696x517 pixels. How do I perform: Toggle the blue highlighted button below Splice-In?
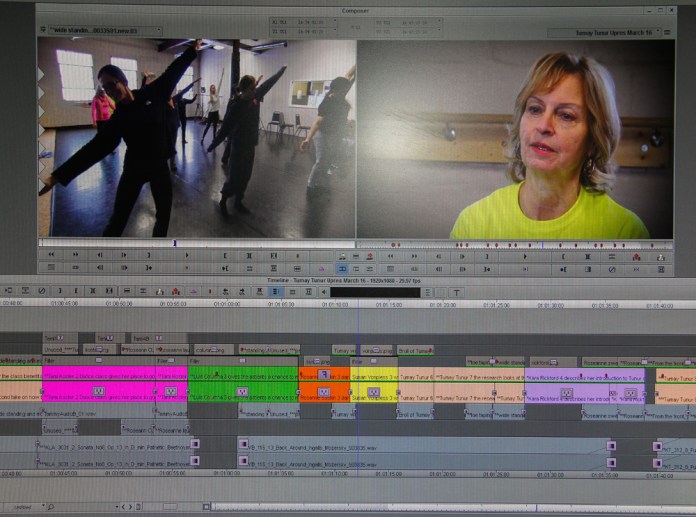point(342,268)
